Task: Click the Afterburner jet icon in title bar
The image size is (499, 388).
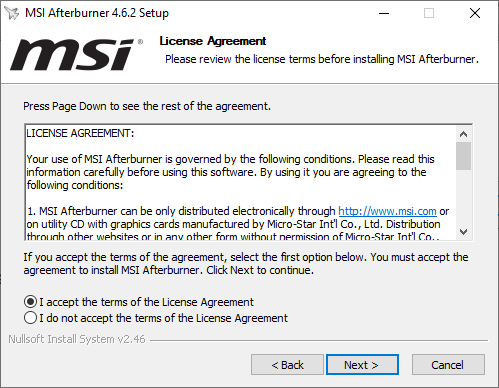Action: (x=12, y=13)
